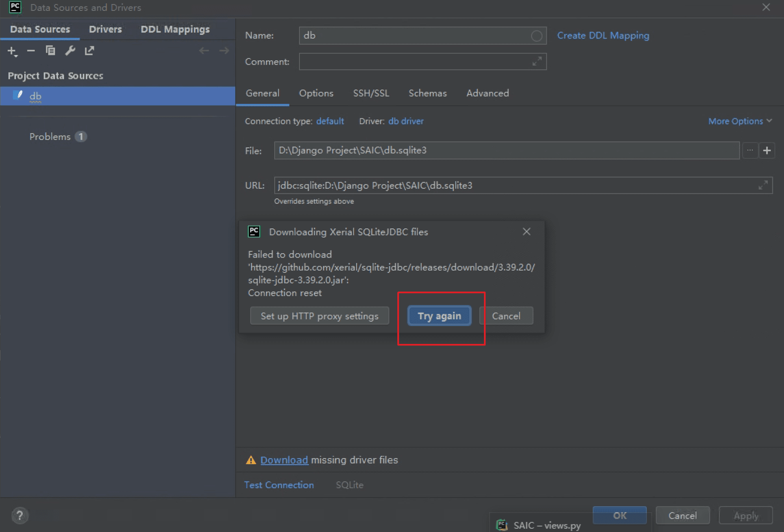784x532 pixels.
Task: Click the Duplicate data source icon
Action: (x=50, y=51)
